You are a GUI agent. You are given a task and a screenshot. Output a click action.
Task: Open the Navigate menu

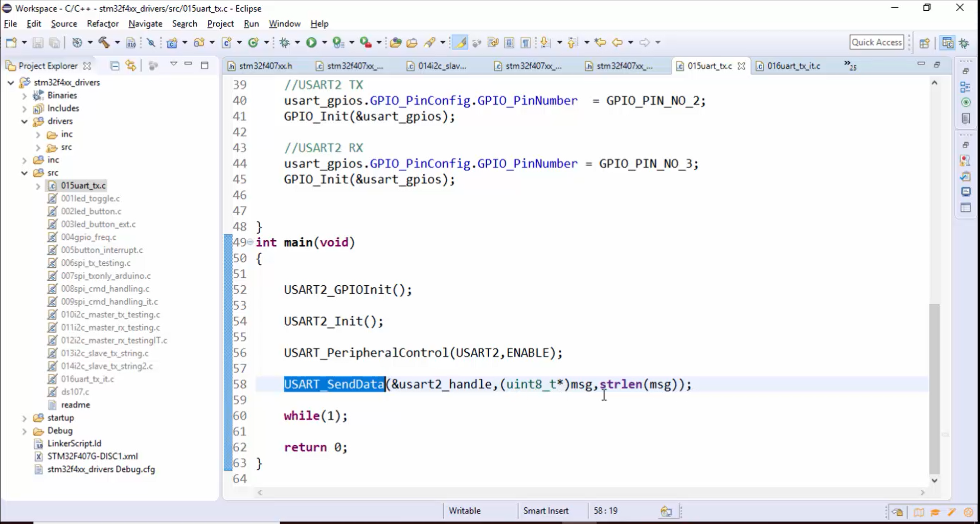coord(145,24)
